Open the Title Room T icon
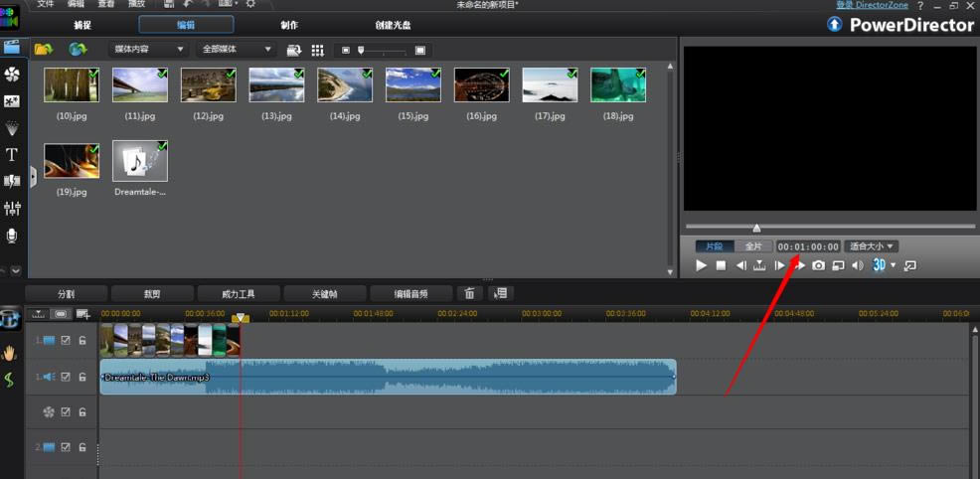 tap(12, 154)
